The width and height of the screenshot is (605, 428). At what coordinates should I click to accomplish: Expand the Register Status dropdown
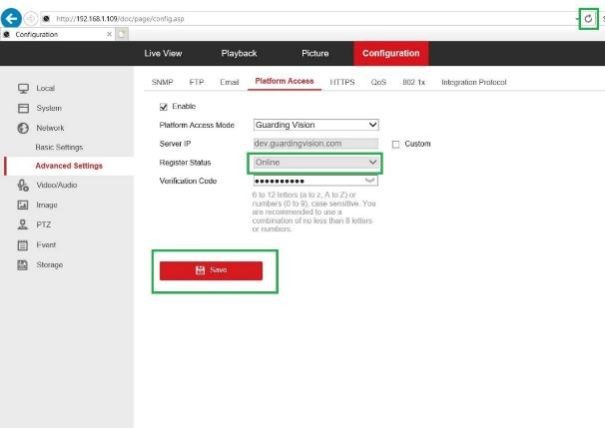pyautogui.click(x=316, y=162)
